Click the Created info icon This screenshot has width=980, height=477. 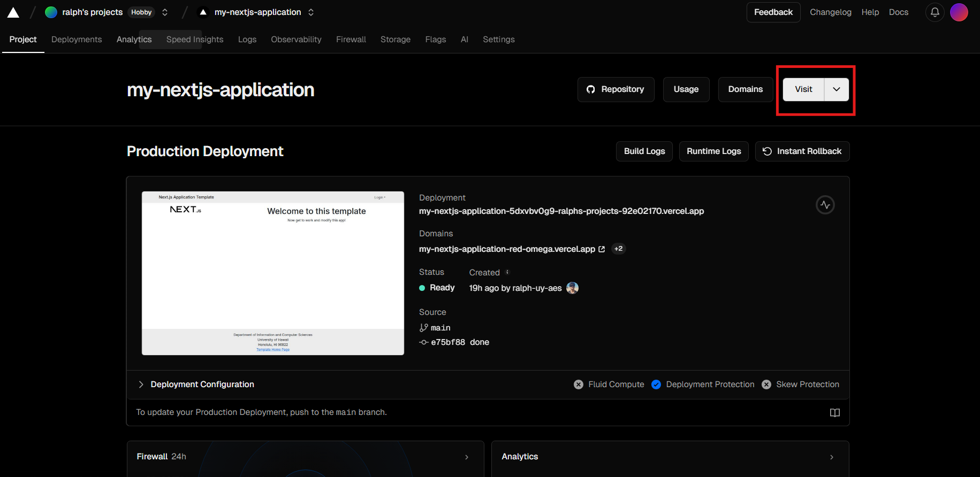507,272
